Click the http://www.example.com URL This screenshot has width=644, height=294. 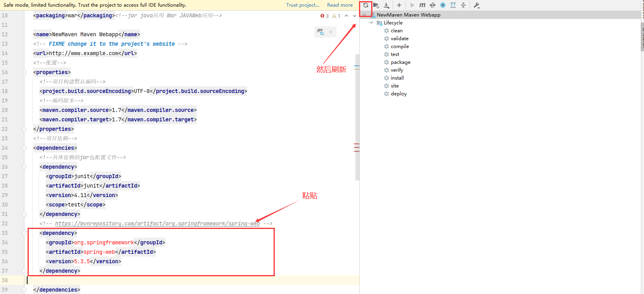(x=83, y=53)
